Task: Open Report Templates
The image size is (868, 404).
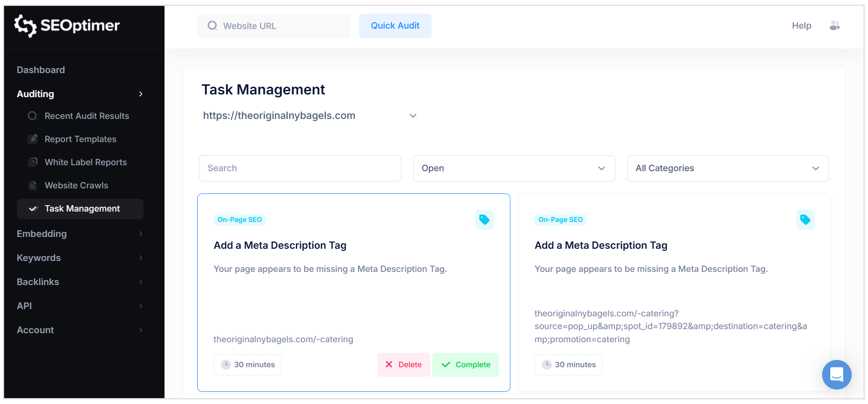Action: click(x=80, y=139)
